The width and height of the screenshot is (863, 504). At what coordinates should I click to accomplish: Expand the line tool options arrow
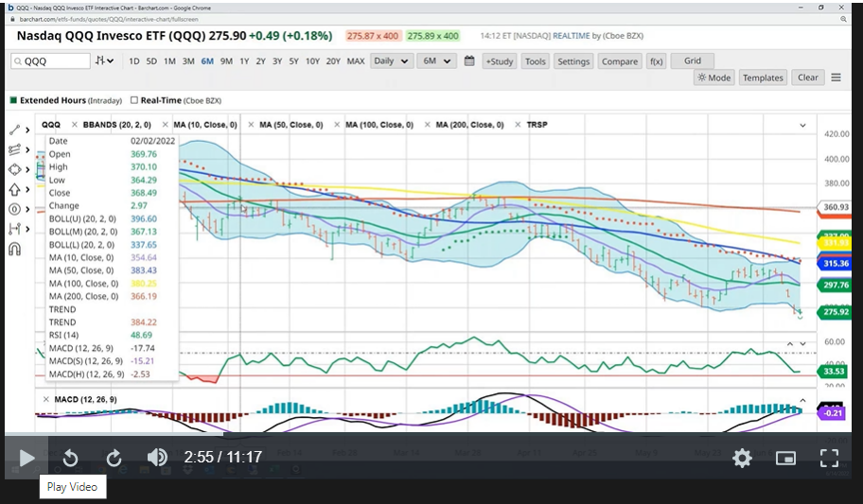click(27, 130)
